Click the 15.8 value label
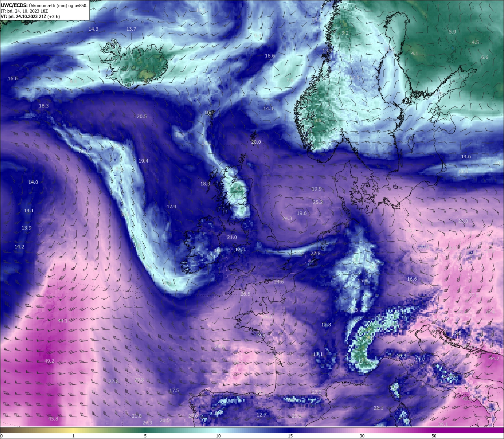Viewport: 504px width, 439px height. tap(362, 281)
